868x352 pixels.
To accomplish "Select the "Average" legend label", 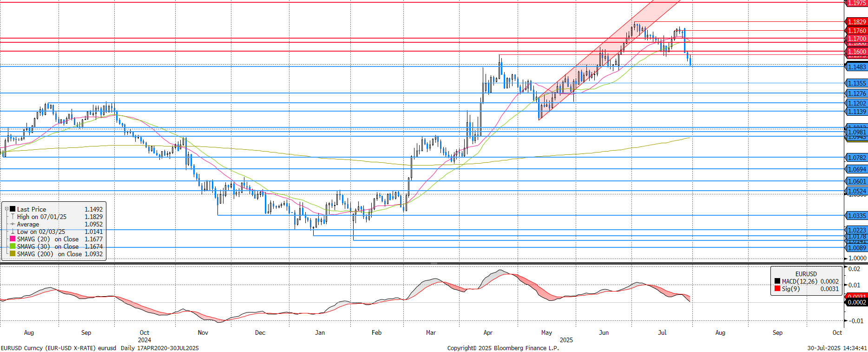I will [28, 224].
